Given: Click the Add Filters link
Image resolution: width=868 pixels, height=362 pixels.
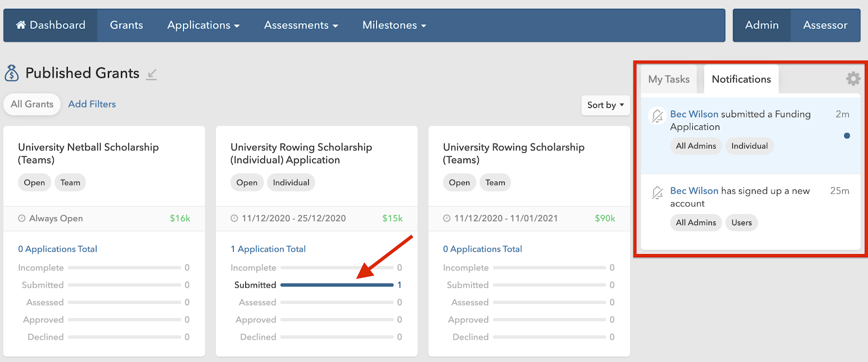Looking at the screenshot, I should click(x=92, y=104).
